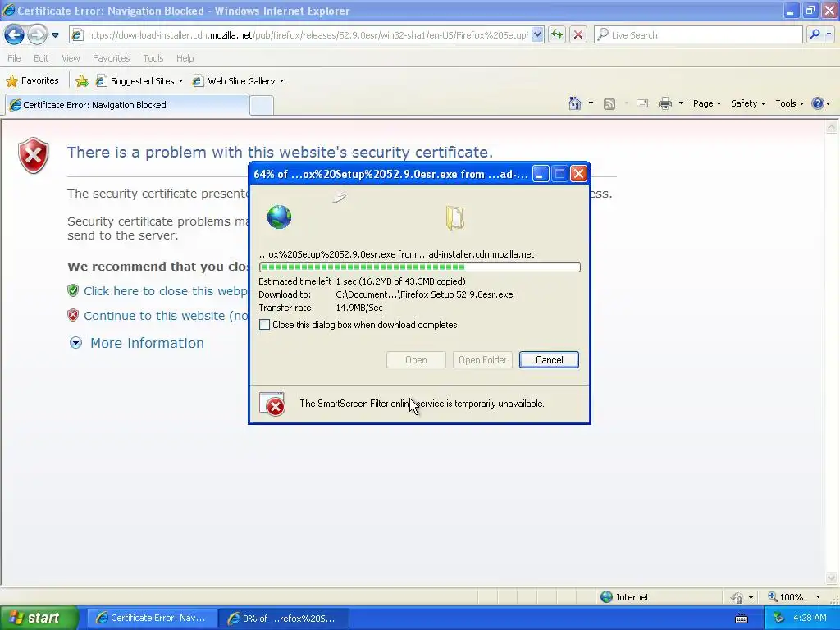This screenshot has width=840, height=630.
Task: Click the page icon left of URL
Action: click(78, 35)
